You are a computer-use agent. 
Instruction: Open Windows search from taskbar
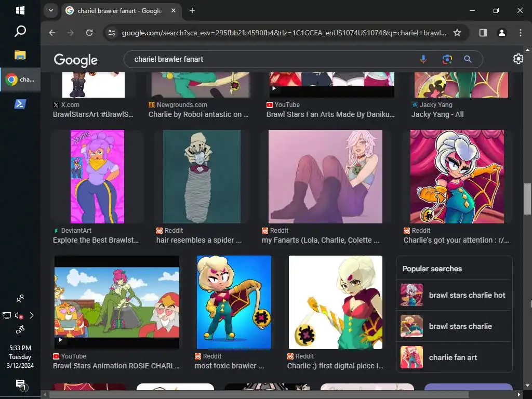coord(20,31)
